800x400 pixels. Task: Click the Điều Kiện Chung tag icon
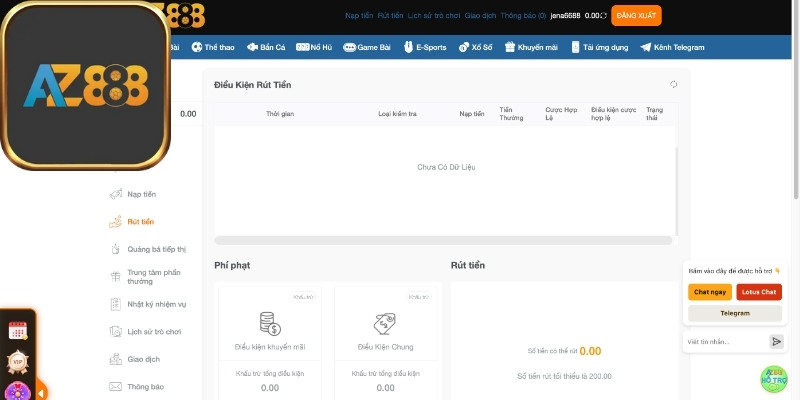coord(385,323)
